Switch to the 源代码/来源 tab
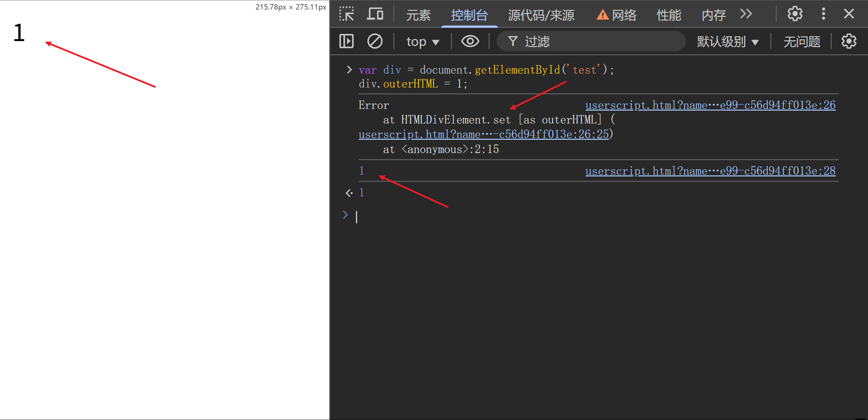Viewport: 868px width, 420px height. pyautogui.click(x=541, y=15)
